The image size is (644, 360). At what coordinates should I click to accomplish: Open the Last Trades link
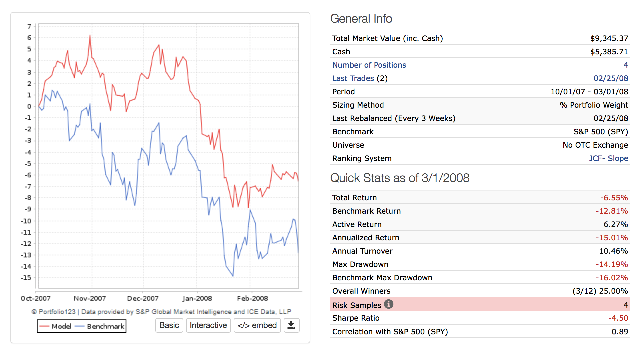[353, 78]
